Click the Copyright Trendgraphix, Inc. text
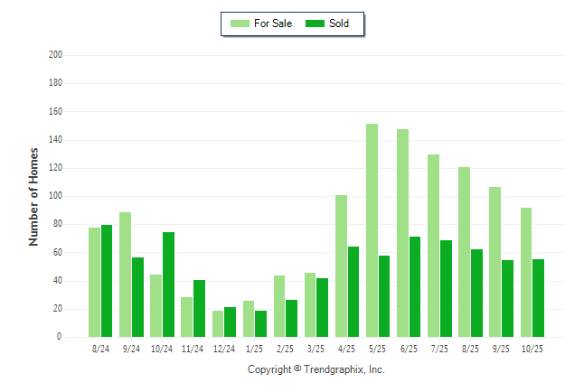 coord(316,369)
